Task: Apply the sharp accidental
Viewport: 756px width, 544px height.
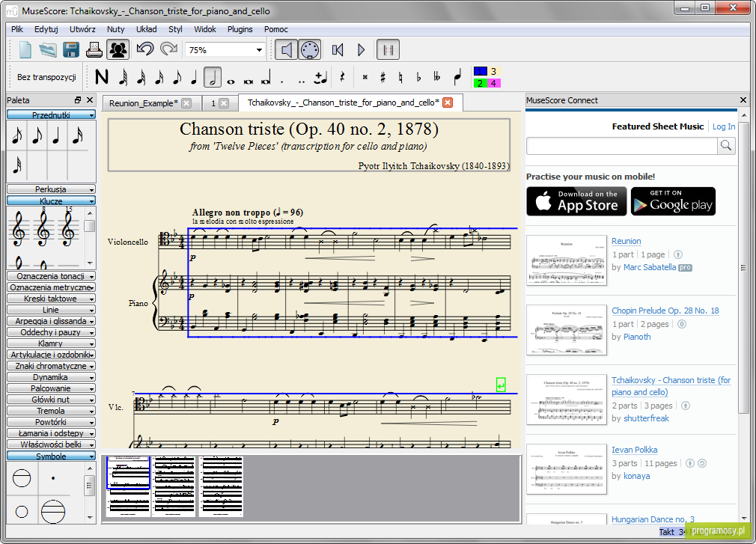Action: tap(382, 77)
